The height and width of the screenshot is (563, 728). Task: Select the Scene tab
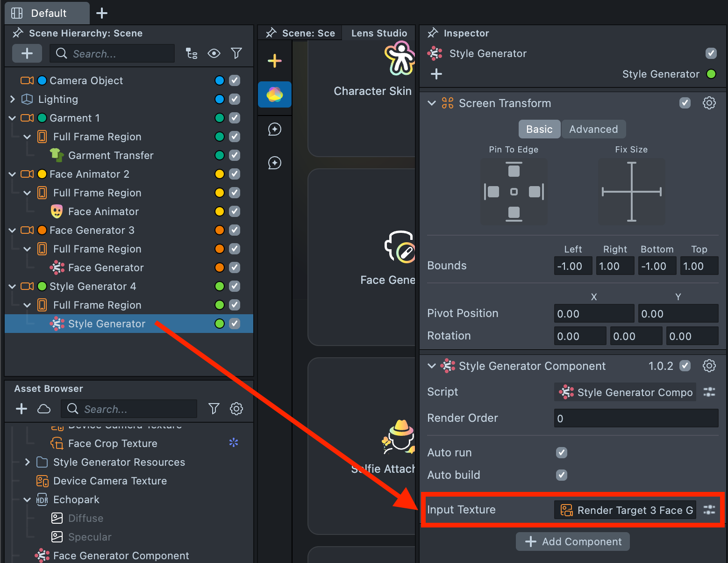pos(300,33)
